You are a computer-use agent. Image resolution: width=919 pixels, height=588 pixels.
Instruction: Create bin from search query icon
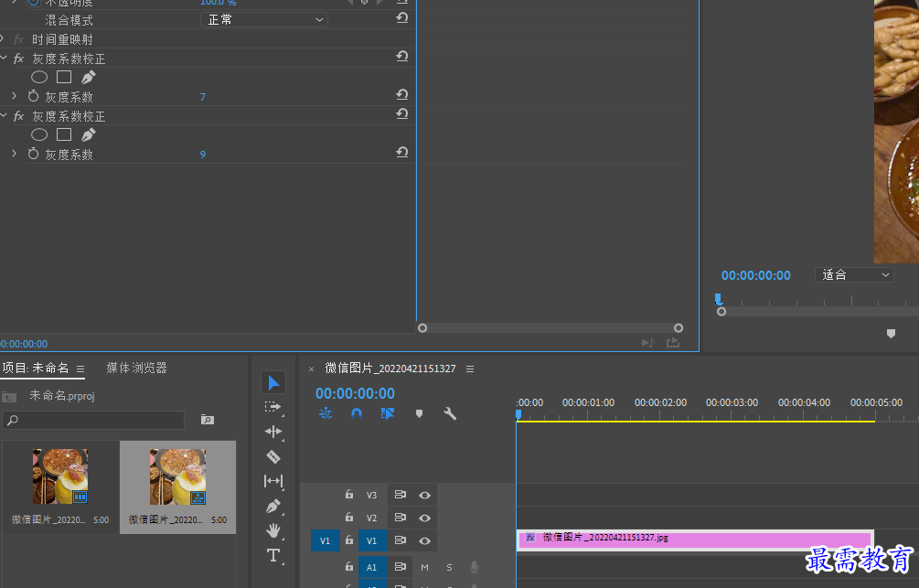point(208,420)
